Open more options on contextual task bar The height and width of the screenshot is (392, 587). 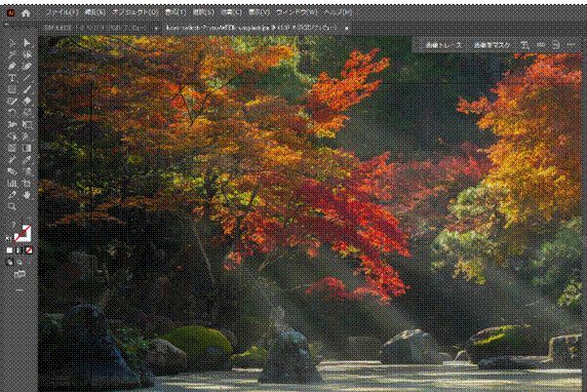pos(571,45)
